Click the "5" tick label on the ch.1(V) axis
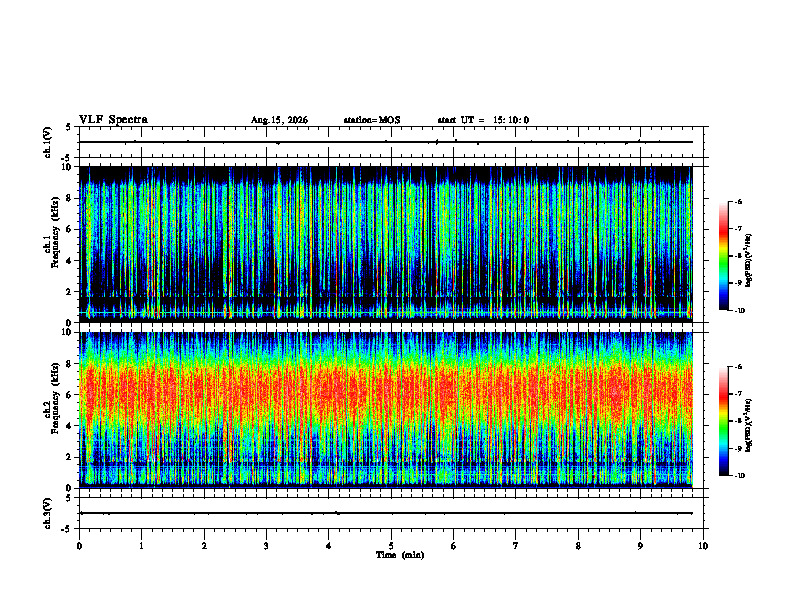 pyautogui.click(x=69, y=127)
